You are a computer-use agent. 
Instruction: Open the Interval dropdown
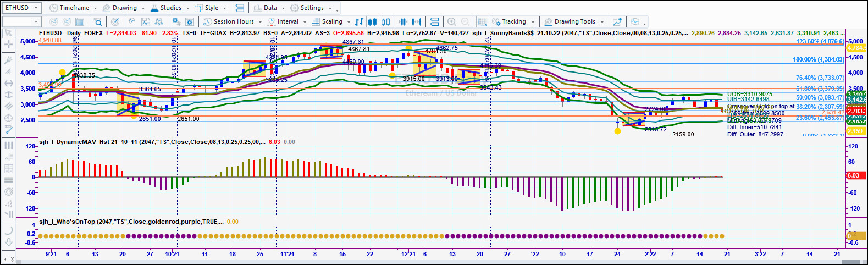[287, 21]
